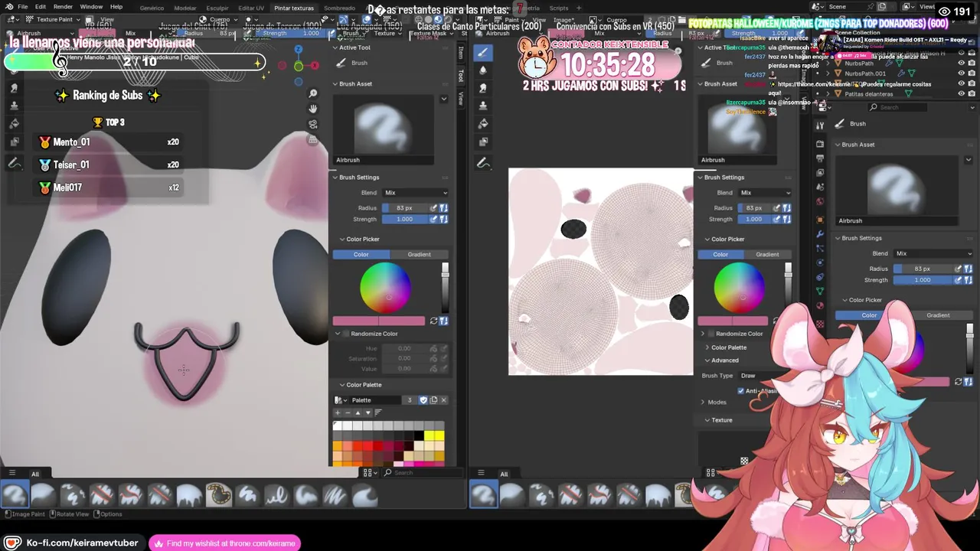Open throne.com/keirame wishlist link

pos(224,543)
